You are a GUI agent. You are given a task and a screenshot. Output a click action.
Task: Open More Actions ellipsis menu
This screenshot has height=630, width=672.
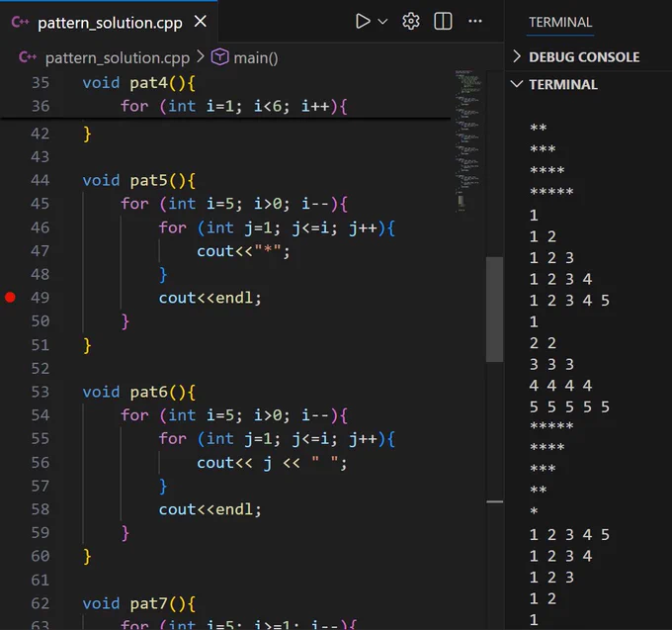click(475, 21)
